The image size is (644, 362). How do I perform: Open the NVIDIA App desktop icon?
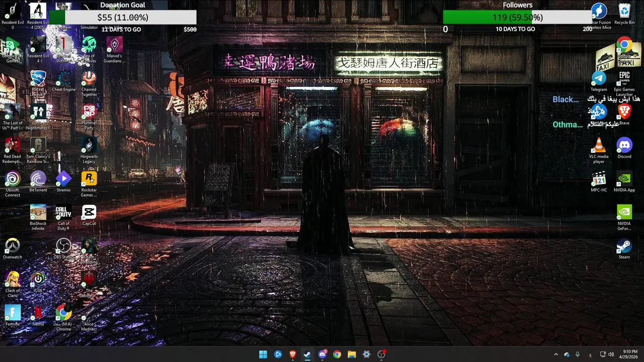[x=624, y=182]
